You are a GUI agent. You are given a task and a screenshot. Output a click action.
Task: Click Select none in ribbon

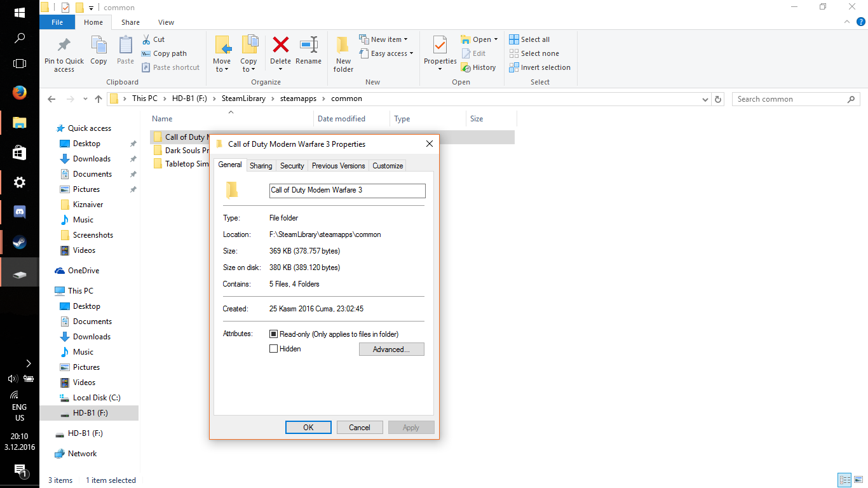tap(534, 53)
